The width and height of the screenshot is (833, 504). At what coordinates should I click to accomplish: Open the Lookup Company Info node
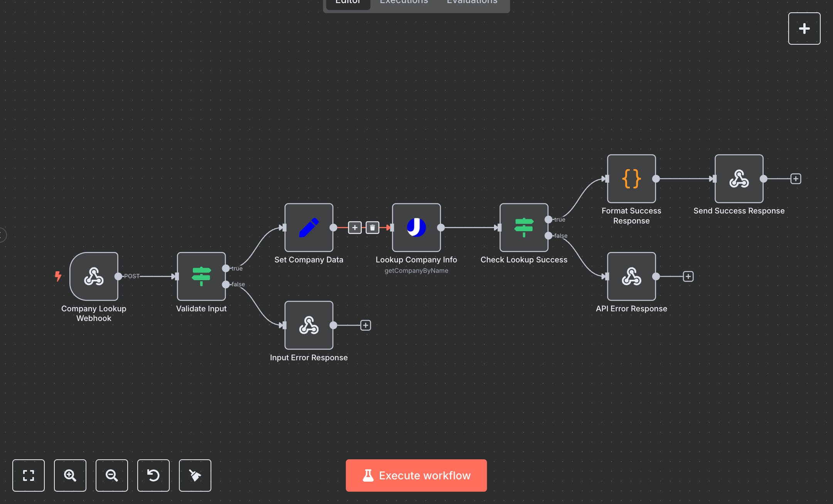coord(416,228)
